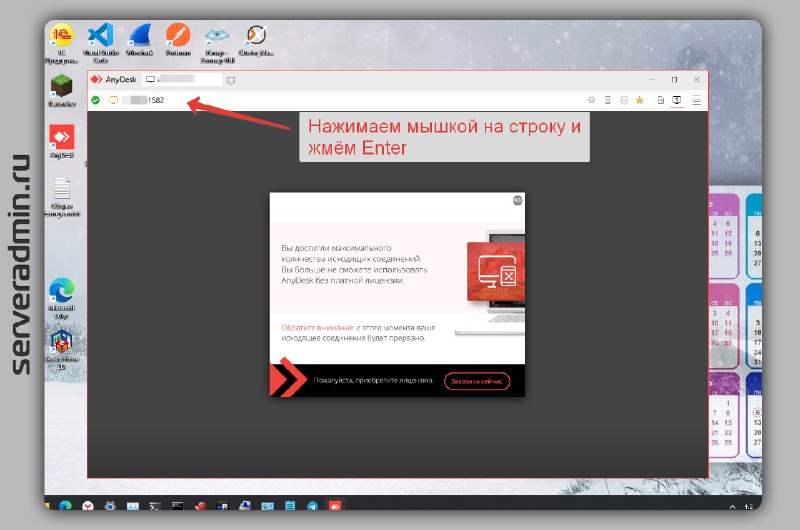The height and width of the screenshot is (530, 800).
Task: Click the AnyDesk icon in the taskbar
Action: (x=335, y=506)
